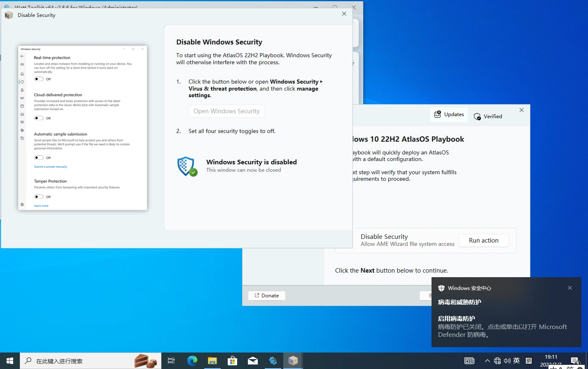
Task: Click the Verified shield icon in AME Wizard
Action: click(477, 117)
